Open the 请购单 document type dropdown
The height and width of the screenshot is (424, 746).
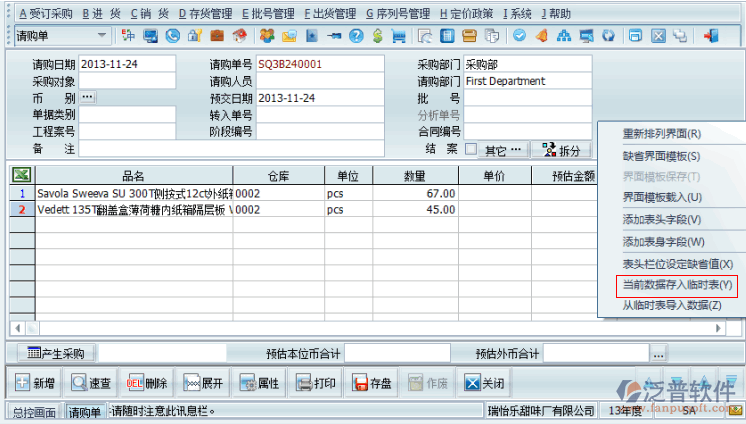pos(103,36)
